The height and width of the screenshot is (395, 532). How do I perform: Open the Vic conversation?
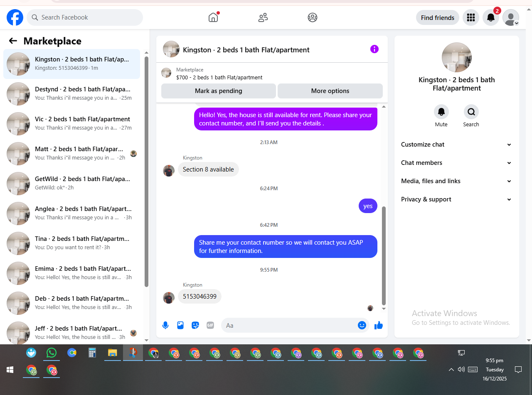pyautogui.click(x=71, y=124)
